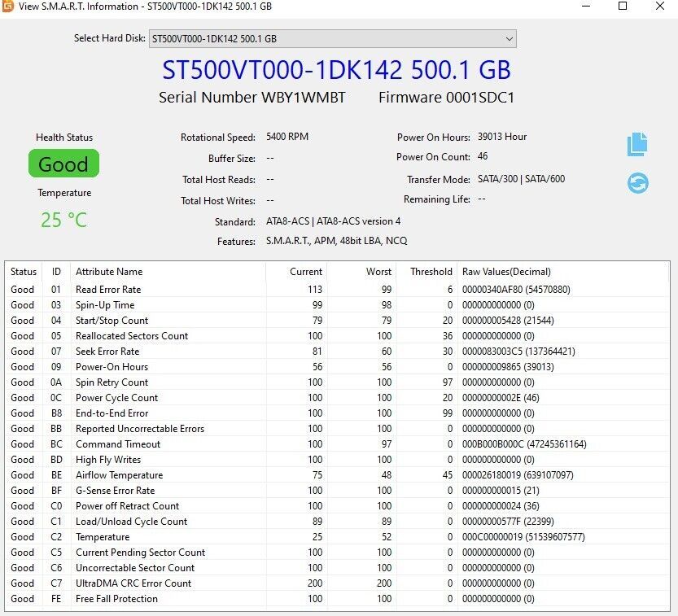The height and width of the screenshot is (616, 678).
Task: Click the dropdown arrow of the disk selector
Action: coord(510,39)
